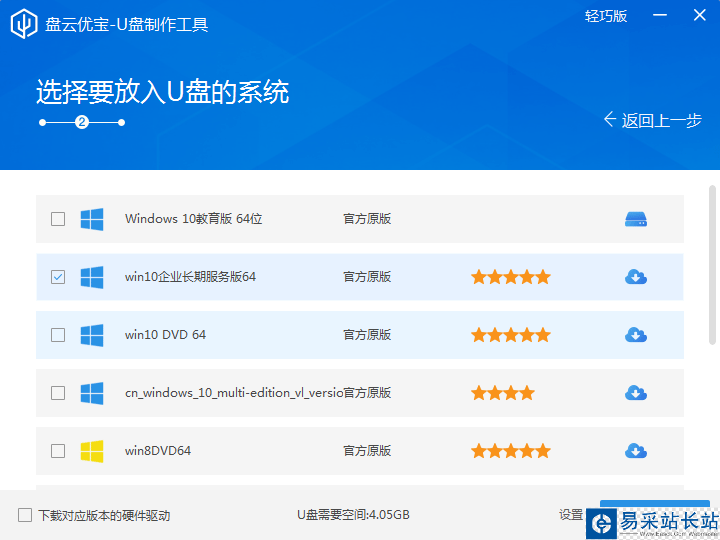
Task: Check the win8DVD64 checkbox
Action: point(58,451)
